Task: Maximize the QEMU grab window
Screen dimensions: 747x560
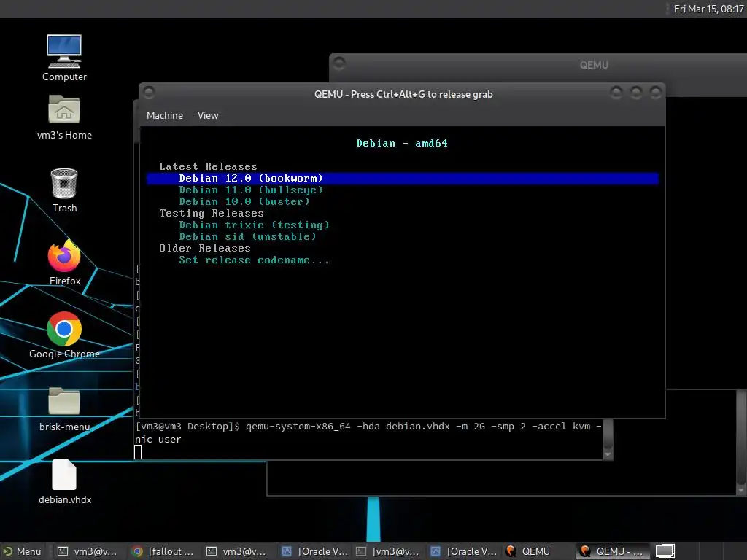Action: 636,93
